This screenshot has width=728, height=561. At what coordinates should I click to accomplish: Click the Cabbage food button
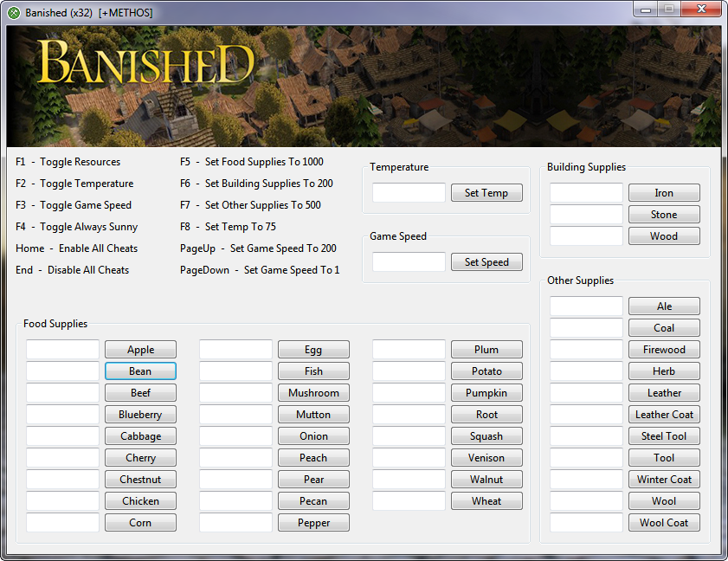(141, 436)
